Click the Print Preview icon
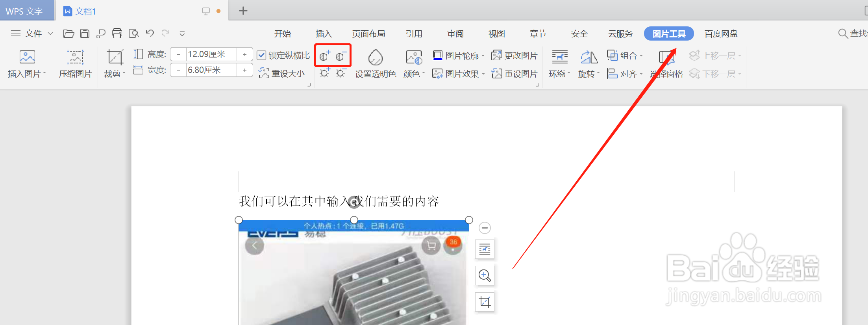This screenshot has height=325, width=868. (134, 33)
